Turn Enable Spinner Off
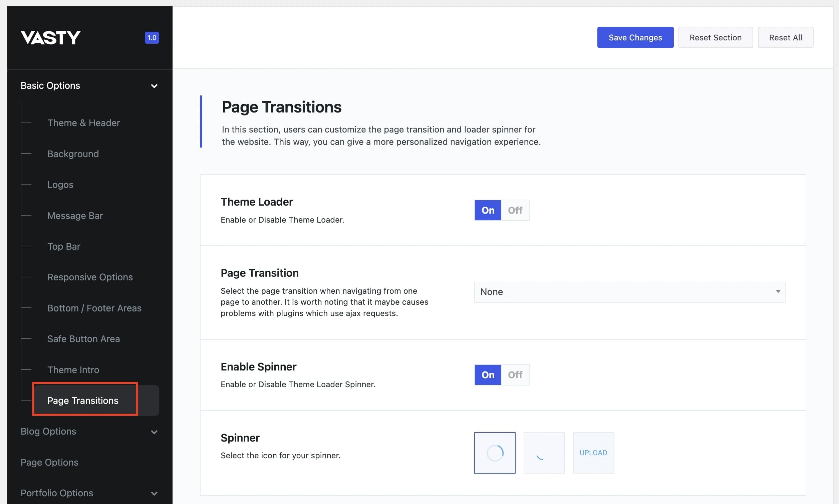 tap(515, 374)
